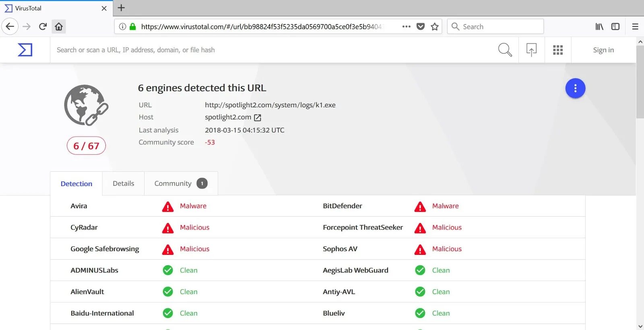Open the blue three-dot actions button
Viewport: 644px width, 330px height.
click(x=575, y=88)
